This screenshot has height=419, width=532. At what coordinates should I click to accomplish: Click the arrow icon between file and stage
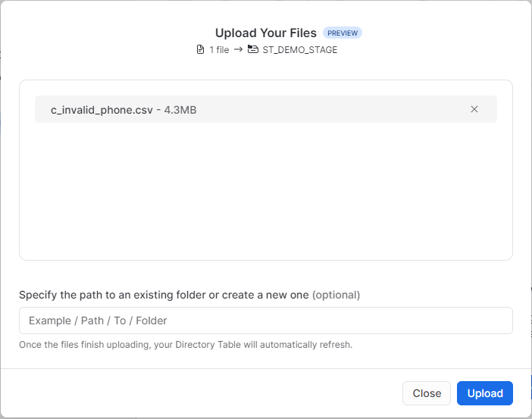238,50
